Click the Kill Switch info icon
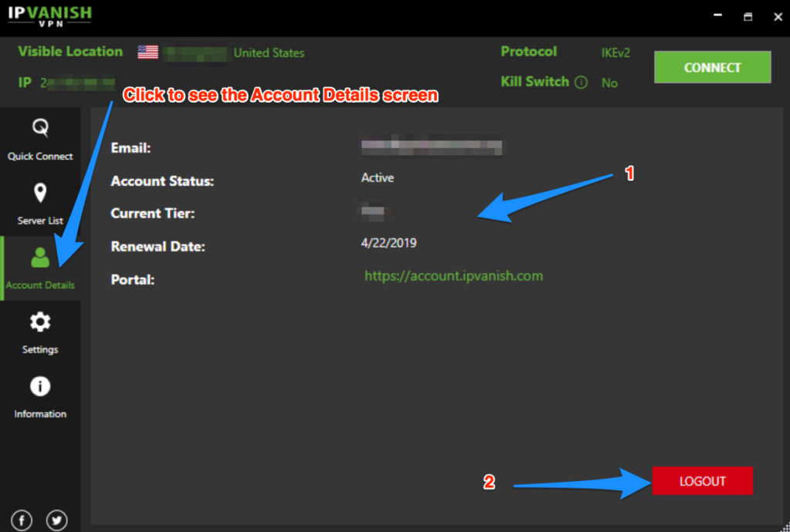790x532 pixels. [581, 82]
